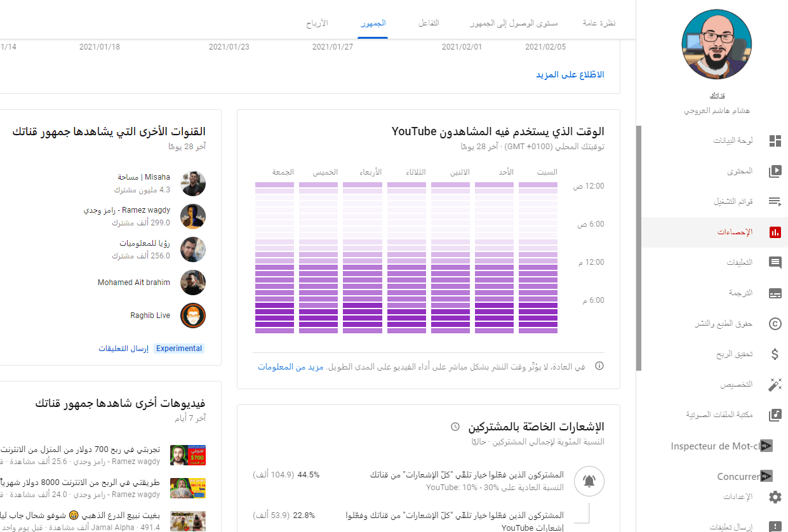Select the Analytics bar chart icon
This screenshot has width=788, height=532.
tap(775, 232)
